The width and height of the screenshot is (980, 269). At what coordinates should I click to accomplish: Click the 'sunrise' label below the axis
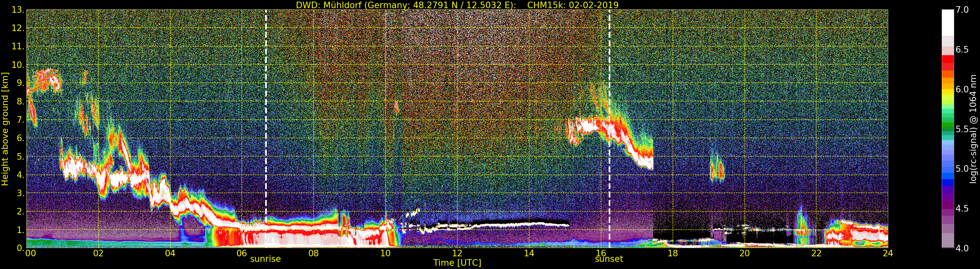pyautogui.click(x=265, y=259)
